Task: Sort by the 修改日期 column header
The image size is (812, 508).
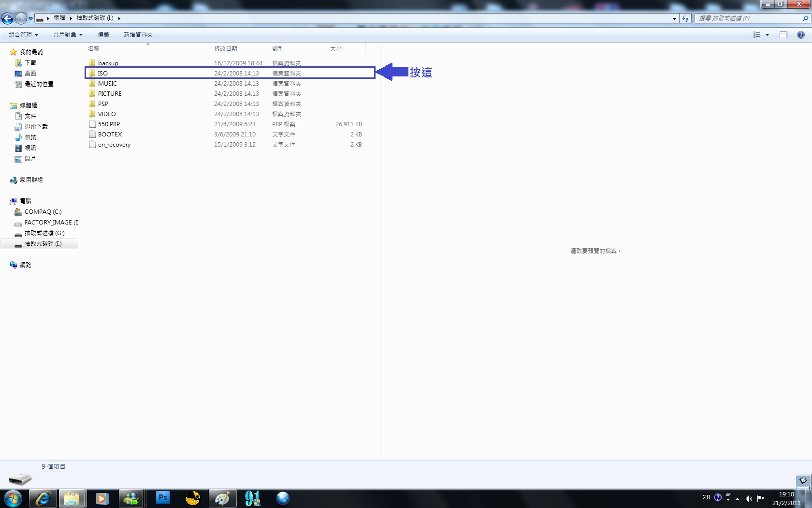Action: pos(240,48)
